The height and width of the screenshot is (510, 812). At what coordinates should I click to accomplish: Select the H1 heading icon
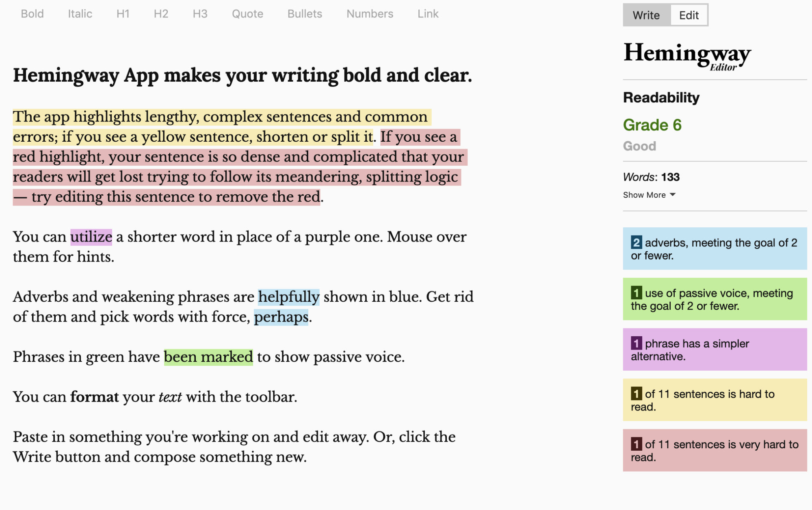click(121, 13)
